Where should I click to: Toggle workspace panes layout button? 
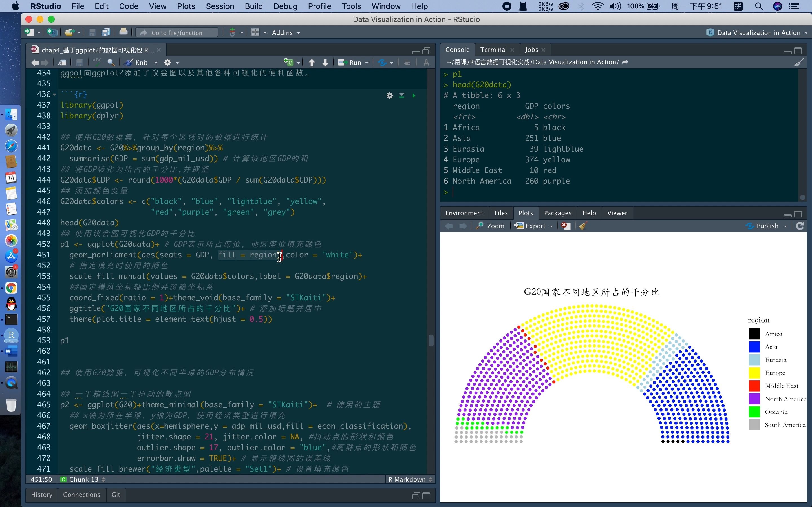coord(255,32)
